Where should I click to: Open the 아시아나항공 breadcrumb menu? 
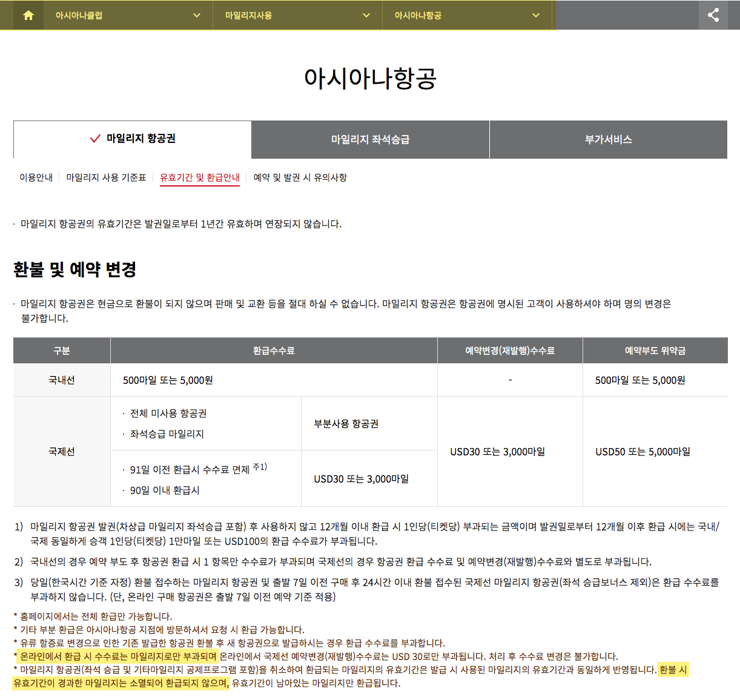(x=467, y=15)
